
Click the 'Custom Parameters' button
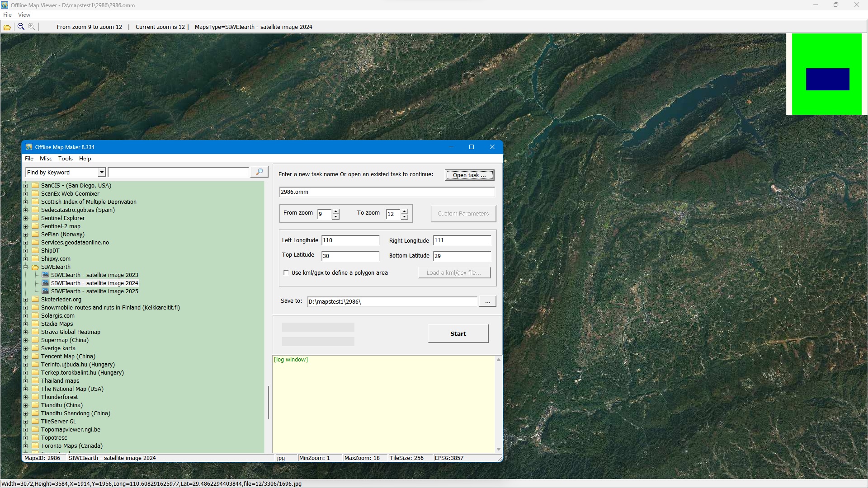pos(463,213)
